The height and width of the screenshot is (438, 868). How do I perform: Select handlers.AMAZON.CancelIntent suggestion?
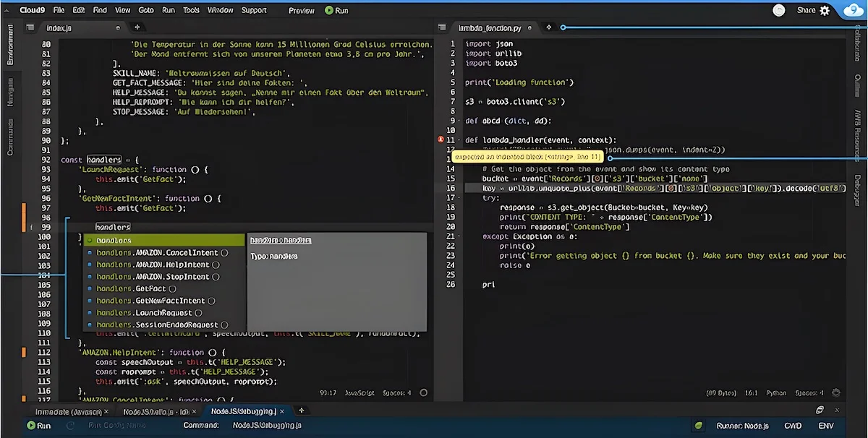(164, 252)
